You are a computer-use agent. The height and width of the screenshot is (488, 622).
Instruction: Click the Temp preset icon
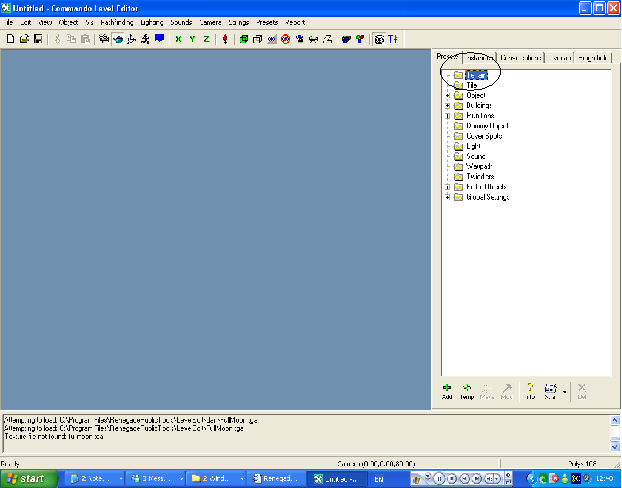(x=467, y=390)
